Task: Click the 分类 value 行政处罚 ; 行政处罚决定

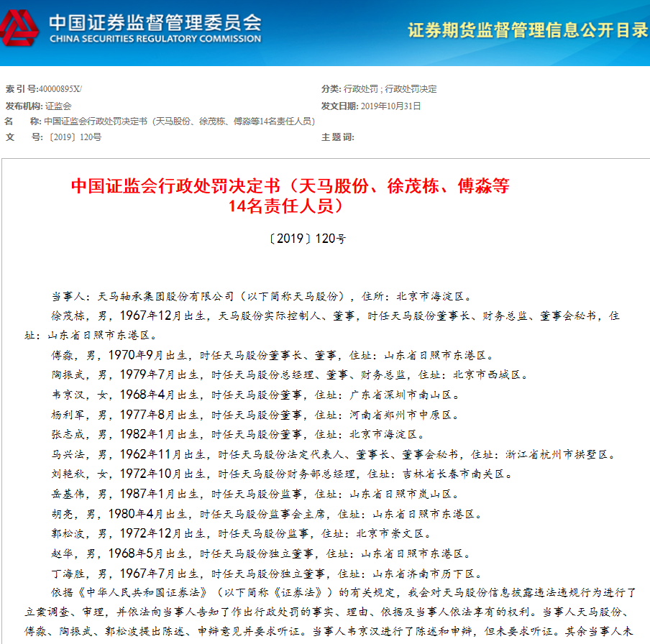Action: [390, 89]
